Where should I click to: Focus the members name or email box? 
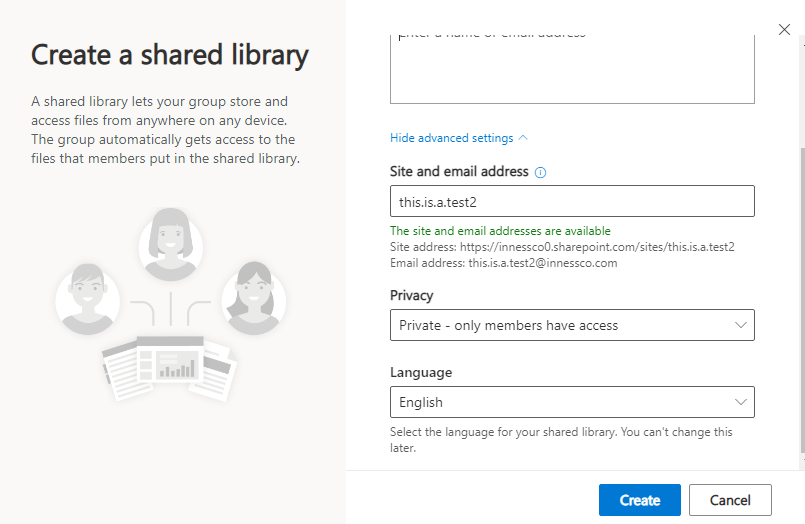571,68
